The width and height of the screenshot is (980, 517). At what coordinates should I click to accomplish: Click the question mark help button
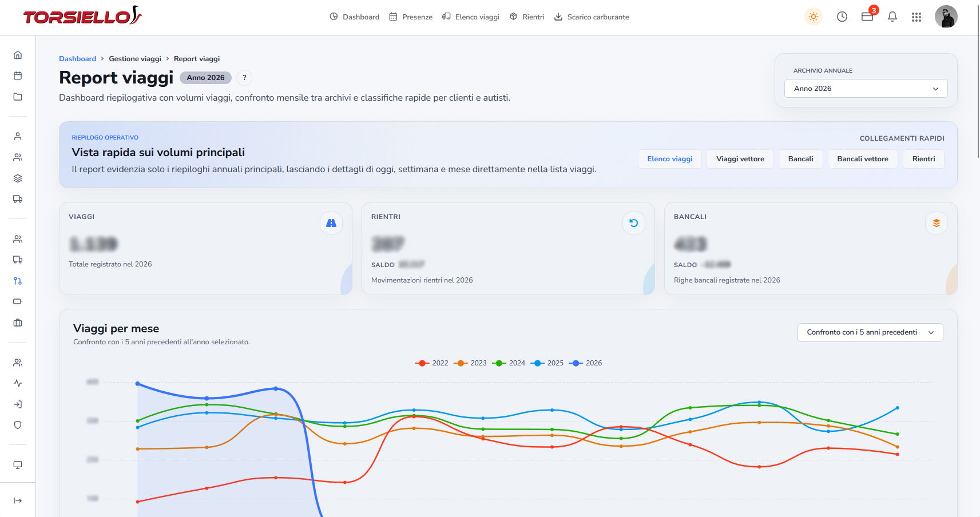point(244,78)
